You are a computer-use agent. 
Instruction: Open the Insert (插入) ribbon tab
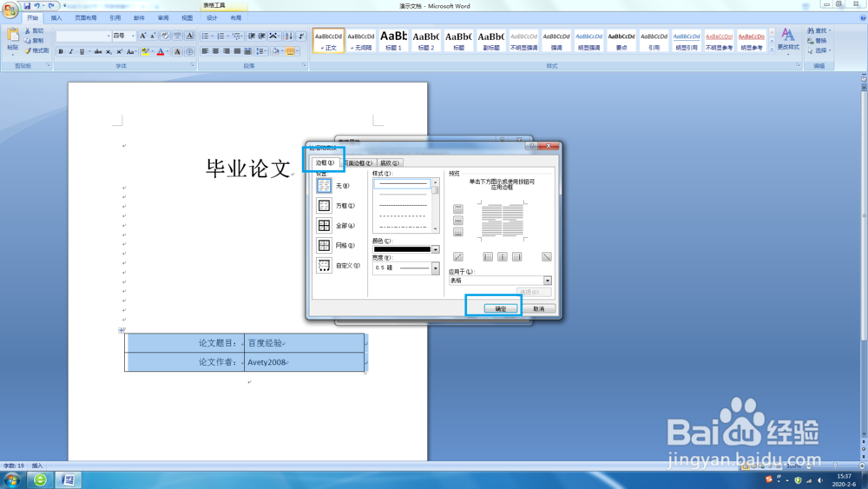coord(56,18)
